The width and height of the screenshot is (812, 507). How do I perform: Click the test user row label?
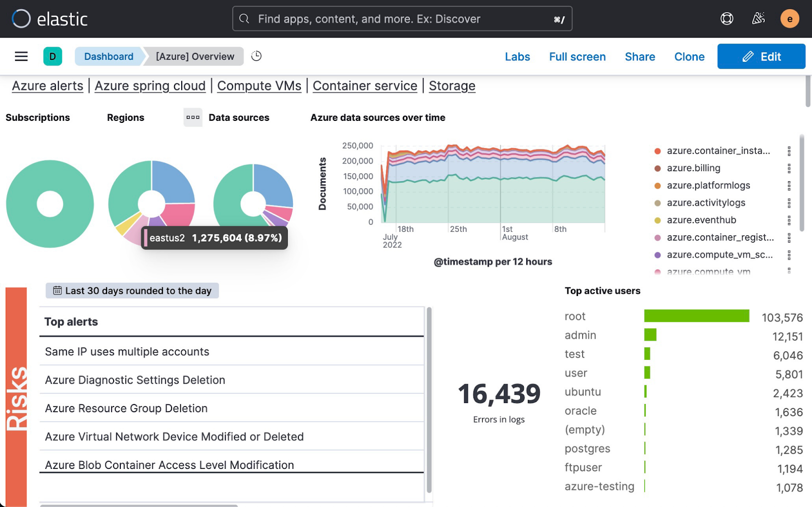(574, 354)
